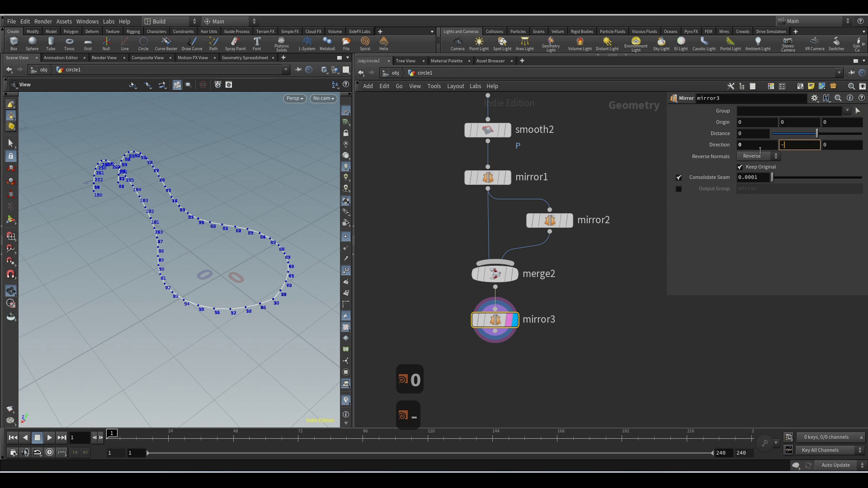This screenshot has width=868, height=488.
Task: Add a Point Light from the shelf
Action: click(479, 44)
